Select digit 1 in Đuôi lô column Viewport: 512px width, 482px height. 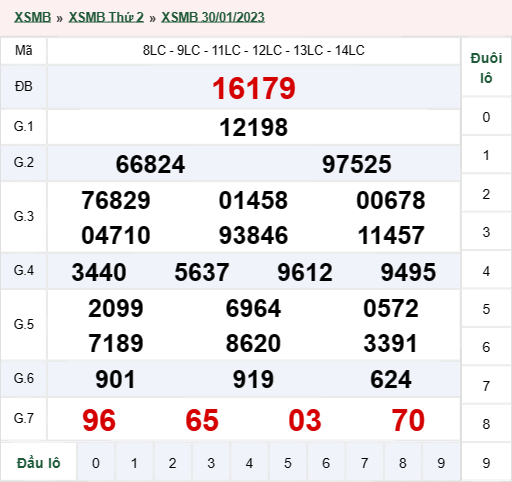[486, 155]
